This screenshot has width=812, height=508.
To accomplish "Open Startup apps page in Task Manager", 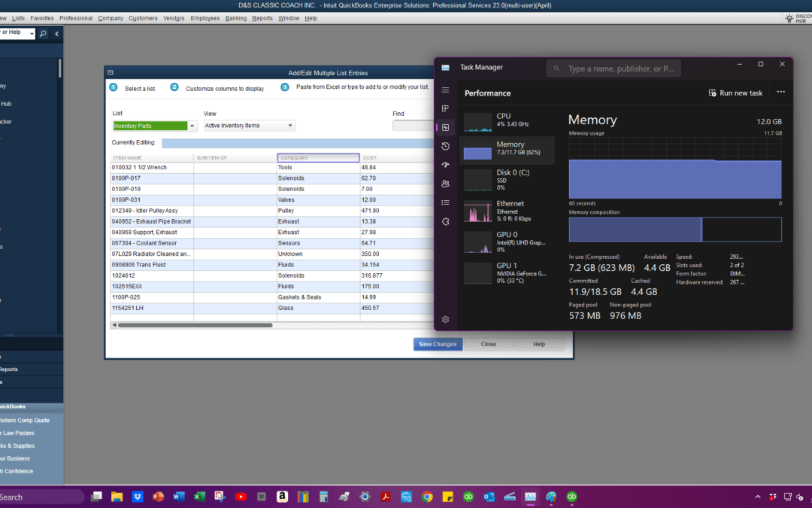I will 445,165.
